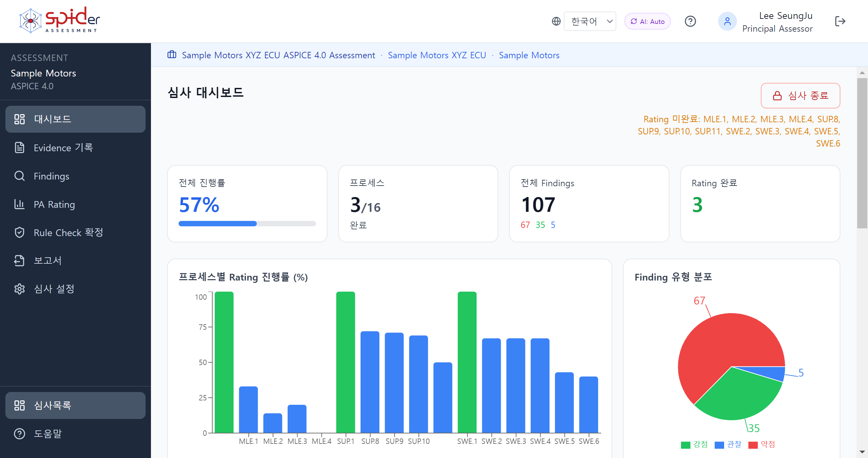This screenshot has width=868, height=458.
Task: Click the 관찰 blue legend swatch
Action: click(719, 445)
